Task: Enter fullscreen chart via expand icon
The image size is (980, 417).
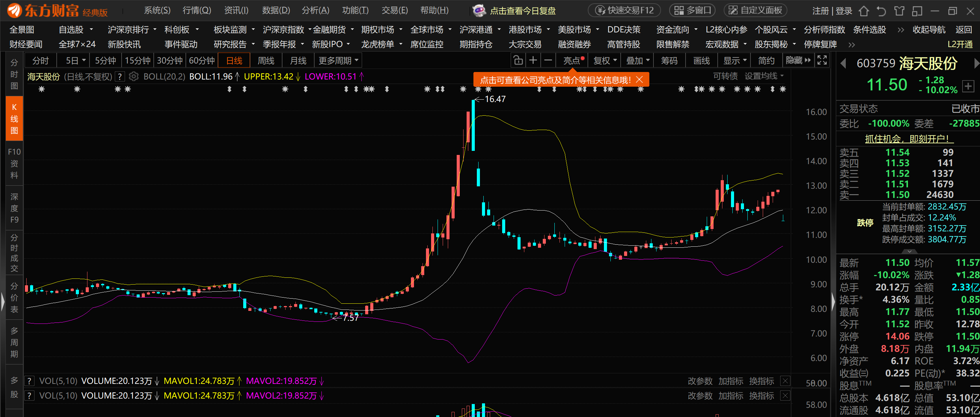Action: (822, 60)
